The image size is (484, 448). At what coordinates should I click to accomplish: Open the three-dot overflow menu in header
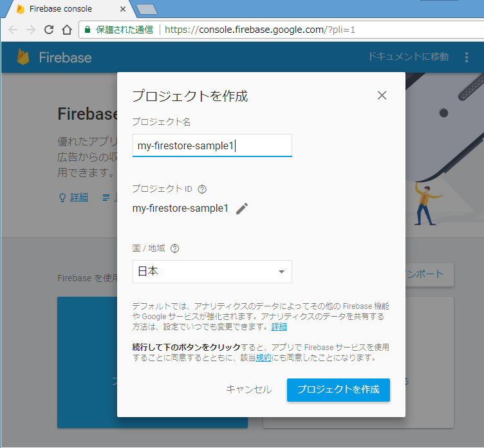coord(467,57)
